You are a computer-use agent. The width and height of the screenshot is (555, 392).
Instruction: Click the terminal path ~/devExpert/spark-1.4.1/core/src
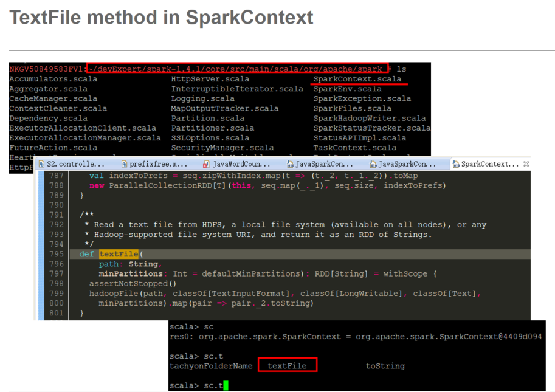[237, 68]
